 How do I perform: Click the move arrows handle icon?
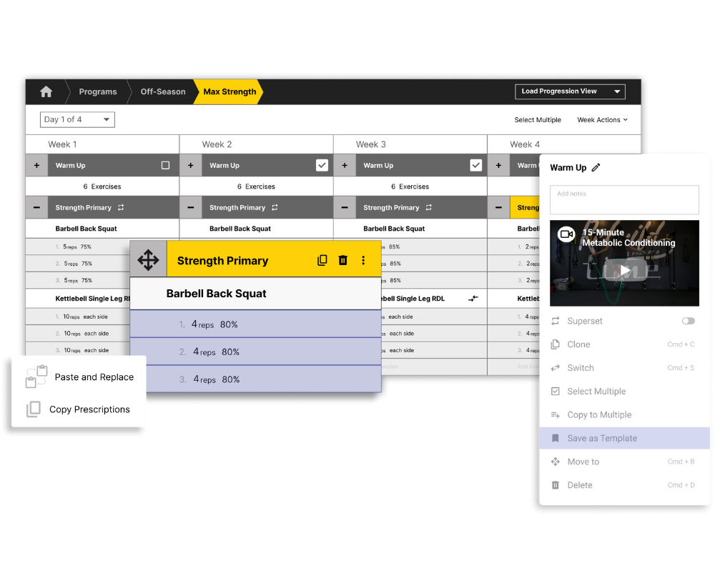point(148,260)
